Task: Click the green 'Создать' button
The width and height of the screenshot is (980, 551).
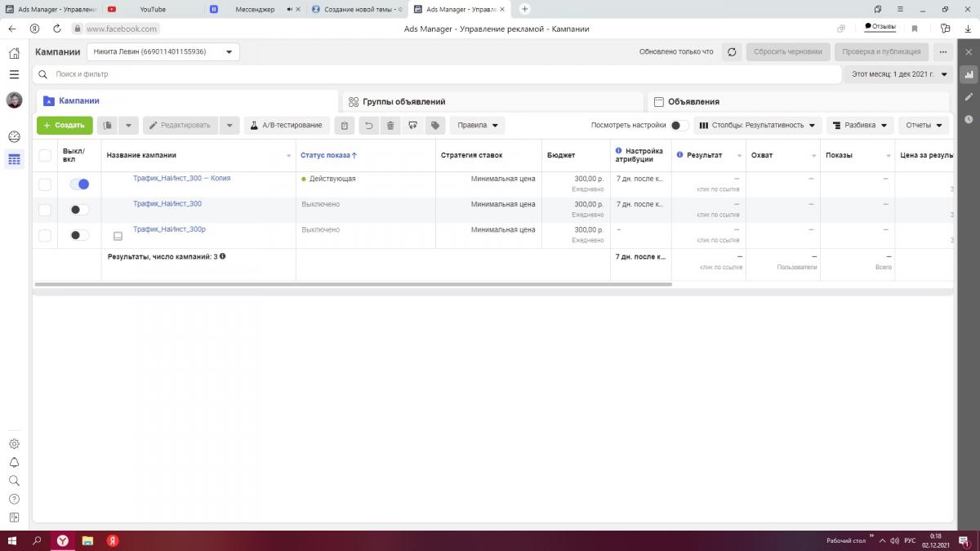Action: (64, 126)
